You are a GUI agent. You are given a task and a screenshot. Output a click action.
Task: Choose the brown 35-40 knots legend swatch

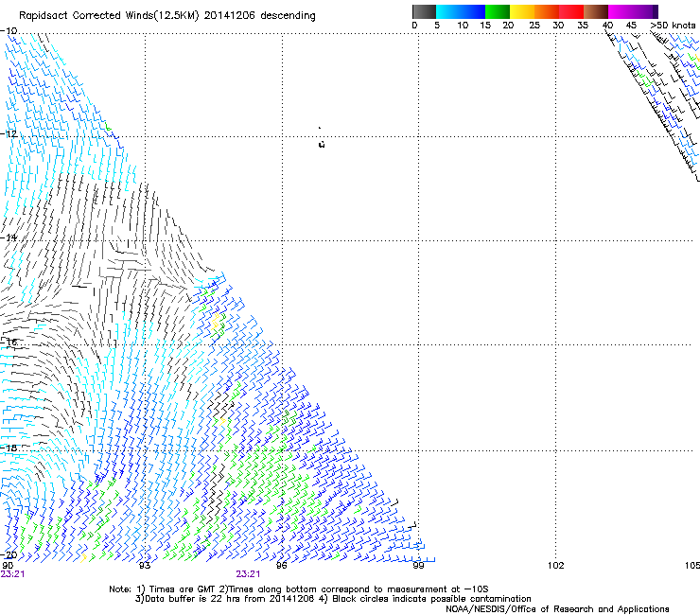pos(596,11)
